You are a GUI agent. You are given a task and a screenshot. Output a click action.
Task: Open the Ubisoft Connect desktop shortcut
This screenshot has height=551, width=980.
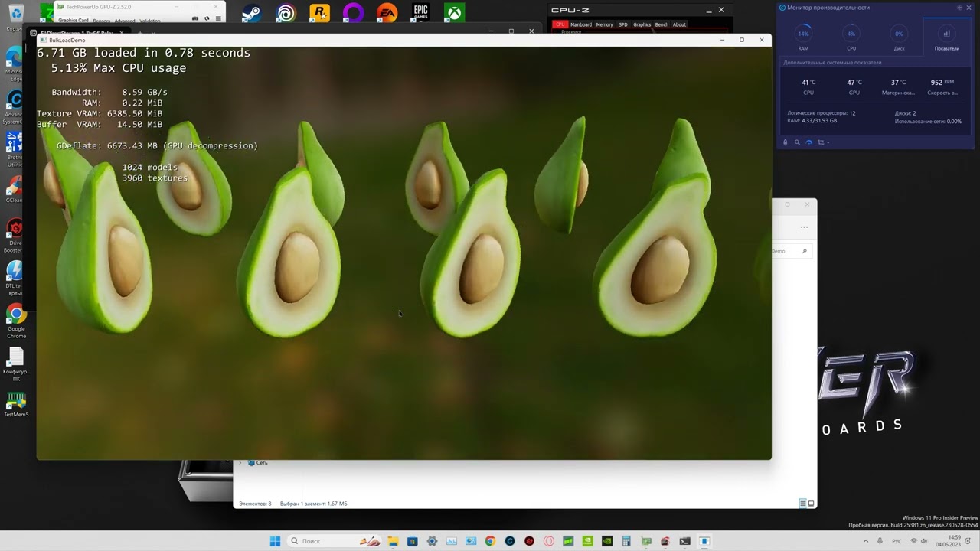[x=286, y=13]
